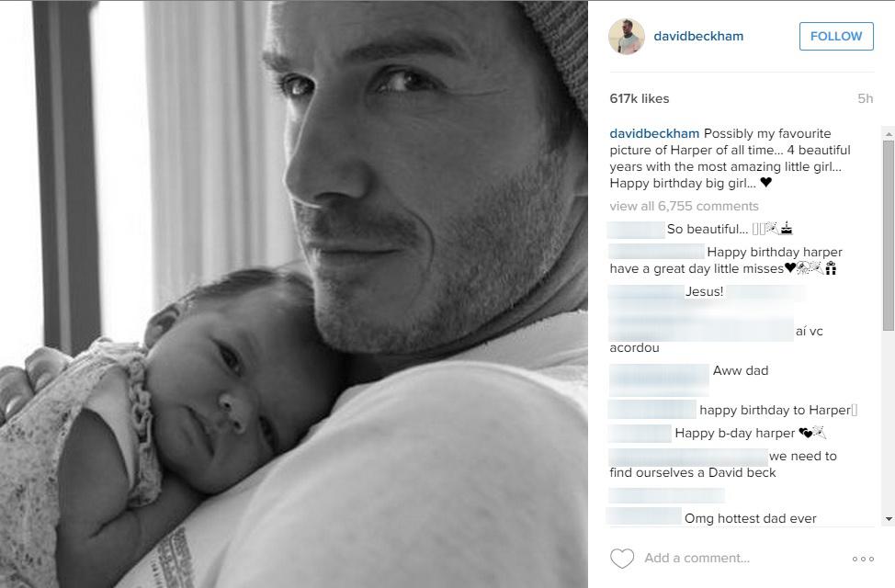Screen dimensions: 895x588
Task: Click the 617k likes count
Action: point(640,98)
